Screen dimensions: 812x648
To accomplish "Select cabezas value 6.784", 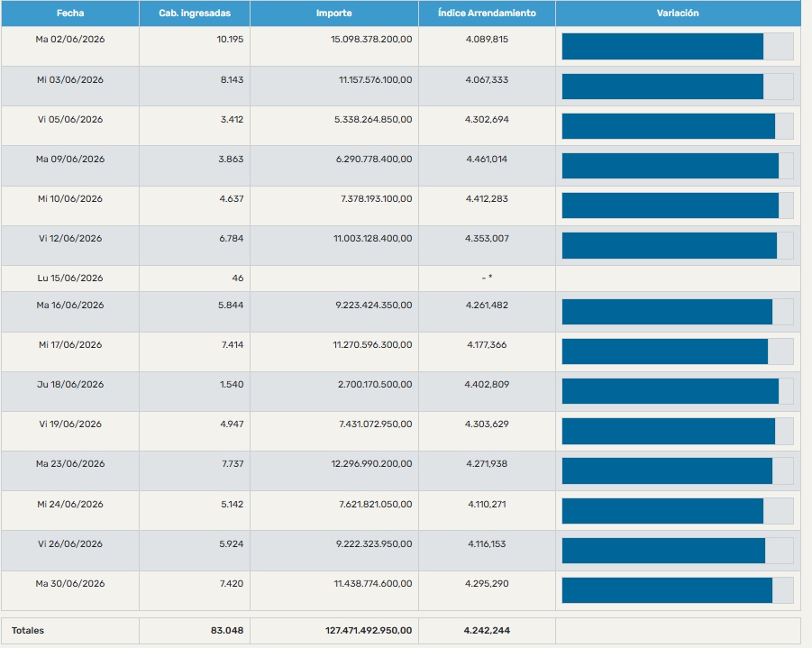I will coord(232,239).
